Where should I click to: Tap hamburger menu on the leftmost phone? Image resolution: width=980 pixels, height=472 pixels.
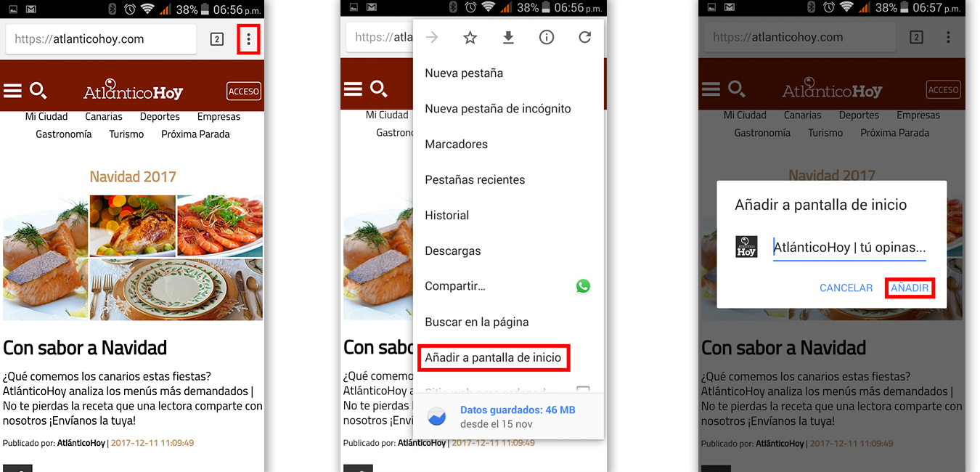[13, 91]
